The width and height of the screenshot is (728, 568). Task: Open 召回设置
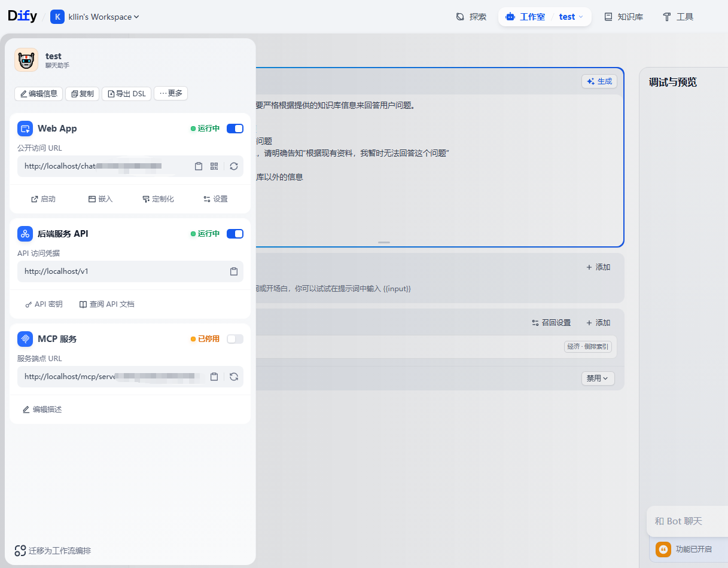pos(551,323)
